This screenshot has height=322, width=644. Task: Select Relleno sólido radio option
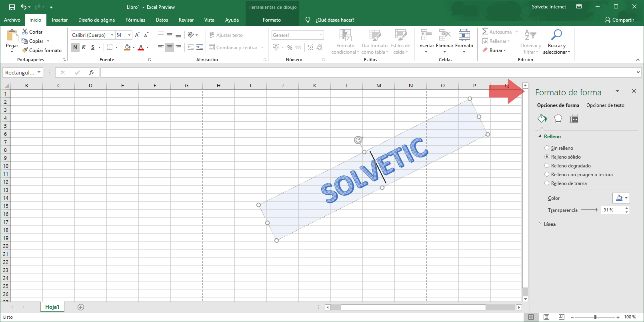(x=547, y=157)
